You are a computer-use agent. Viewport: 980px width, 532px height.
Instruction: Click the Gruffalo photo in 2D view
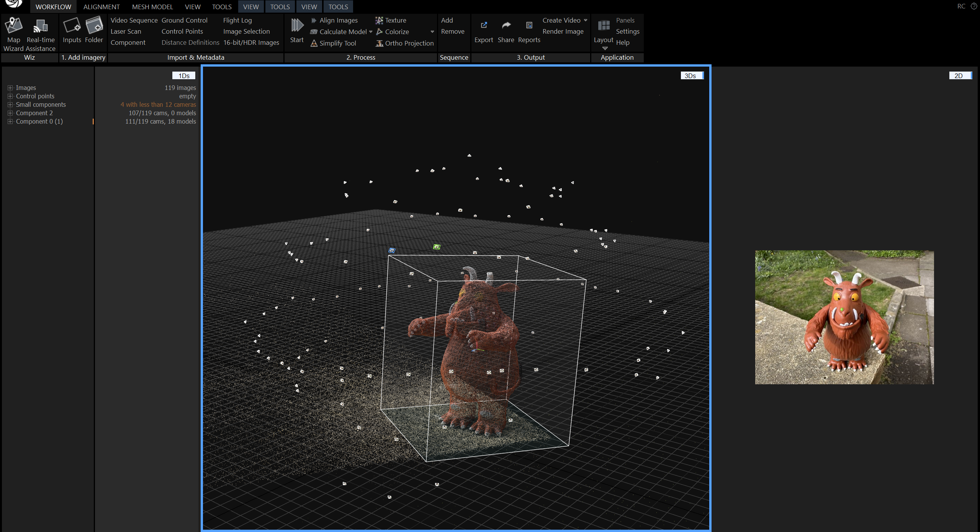844,317
